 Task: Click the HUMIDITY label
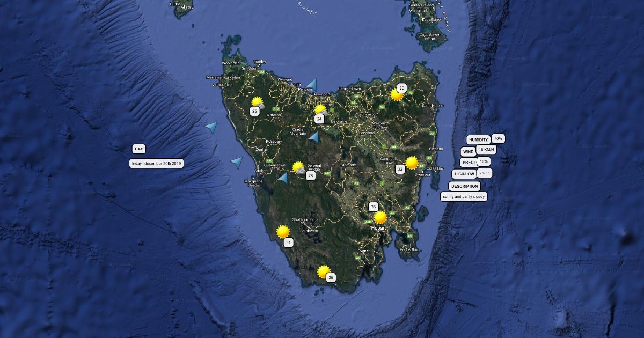pyautogui.click(x=478, y=140)
